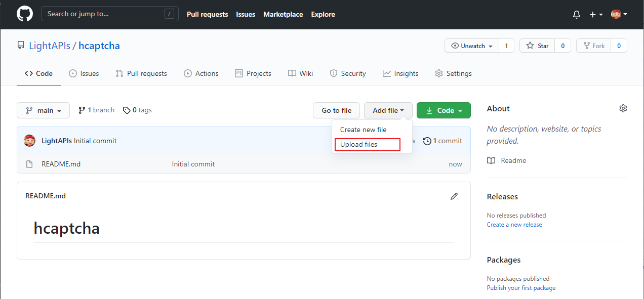The width and height of the screenshot is (644, 299).
Task: Click the Go to file button
Action: pos(337,110)
